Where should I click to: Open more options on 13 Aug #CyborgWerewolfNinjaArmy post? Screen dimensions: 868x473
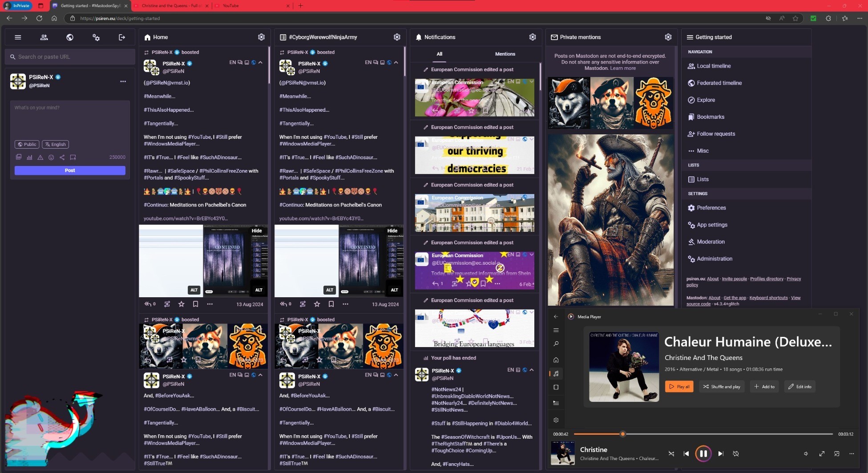click(345, 304)
